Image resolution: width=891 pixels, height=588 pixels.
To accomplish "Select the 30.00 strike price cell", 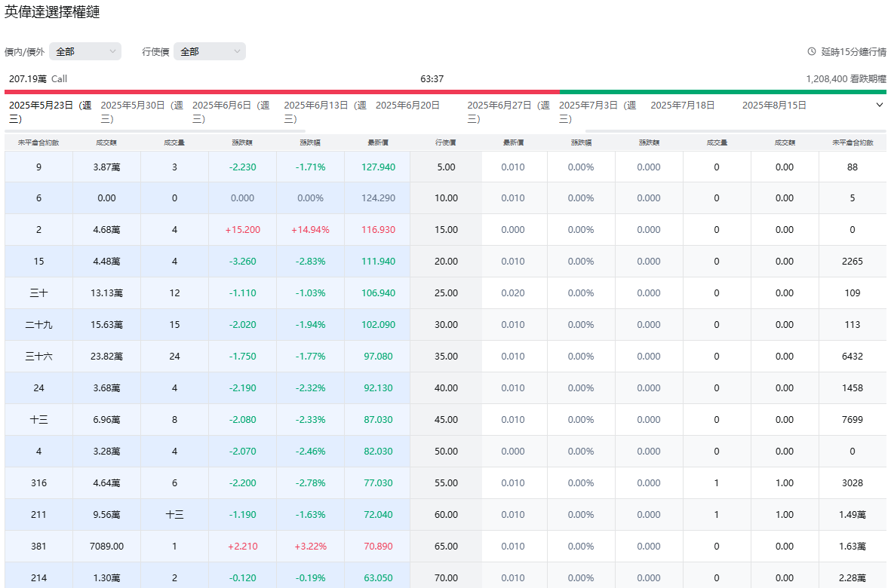I will click(446, 325).
